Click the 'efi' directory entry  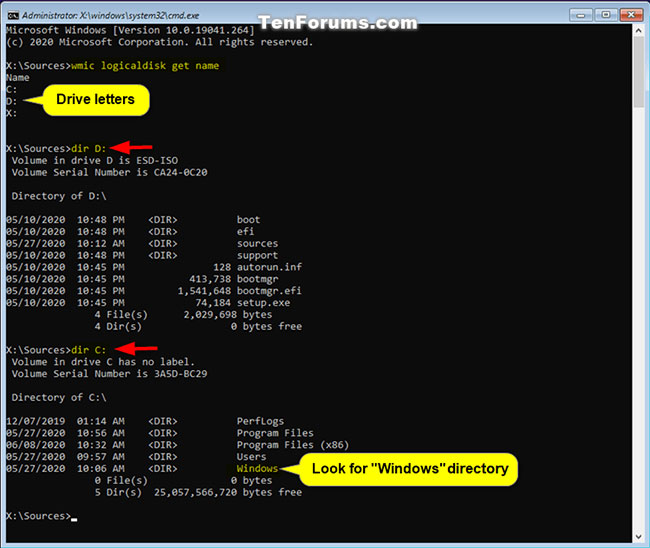(245, 232)
